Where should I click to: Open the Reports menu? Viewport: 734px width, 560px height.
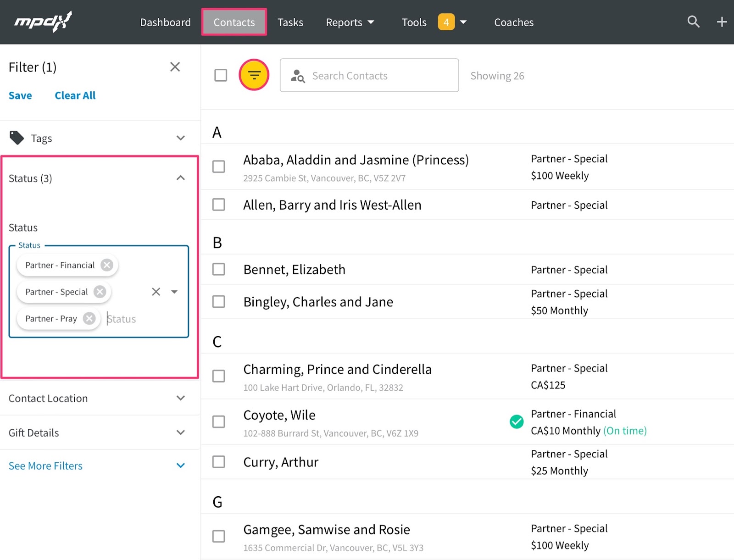pyautogui.click(x=350, y=22)
